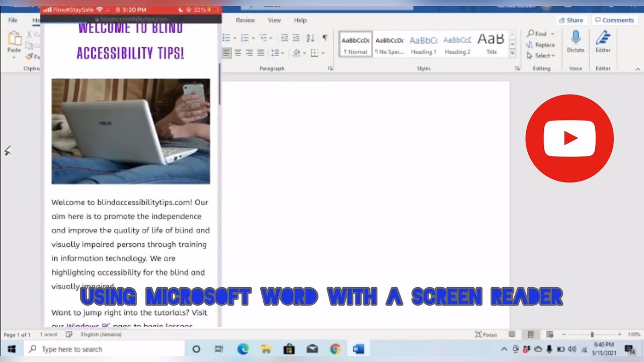Open the Styles pane dialog launcher
The width and height of the screenshot is (644, 362).
point(517,68)
